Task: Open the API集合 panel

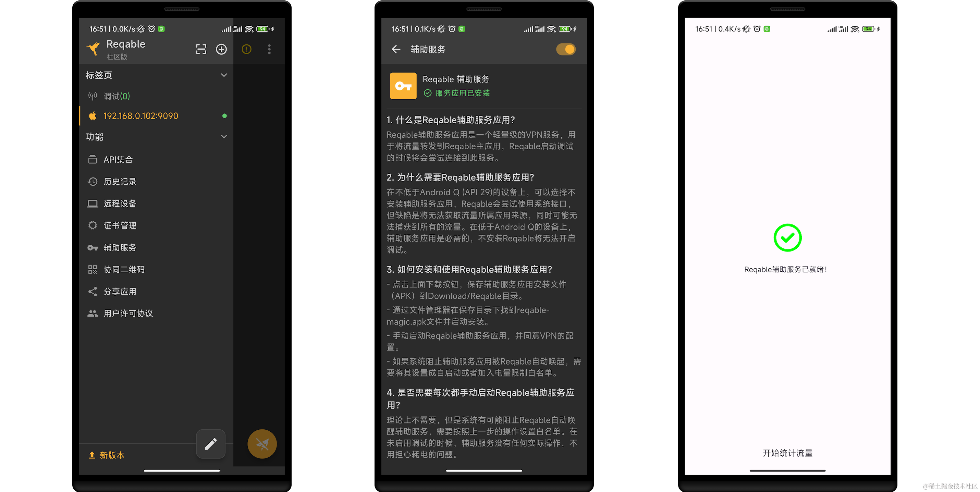Action: tap(118, 159)
